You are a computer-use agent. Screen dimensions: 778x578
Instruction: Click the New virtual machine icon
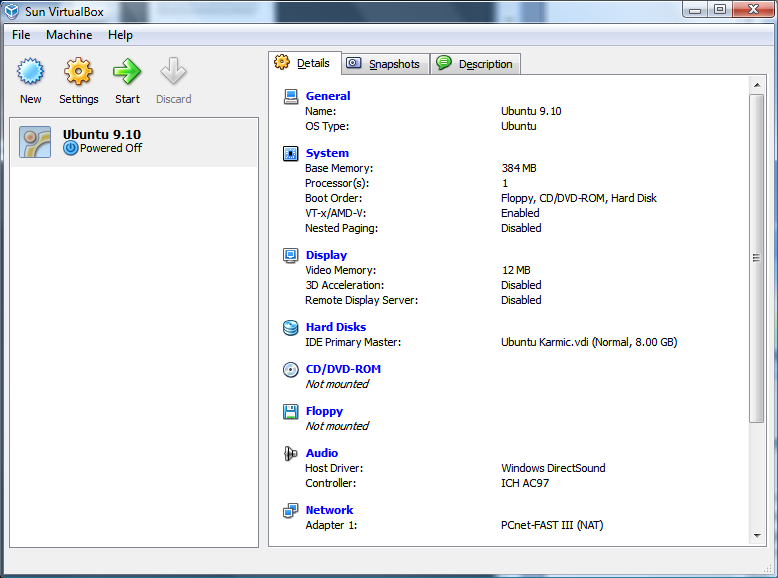click(x=30, y=71)
